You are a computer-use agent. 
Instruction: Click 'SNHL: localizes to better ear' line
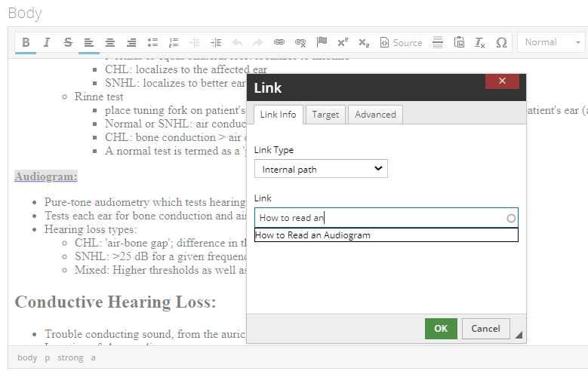175,83
